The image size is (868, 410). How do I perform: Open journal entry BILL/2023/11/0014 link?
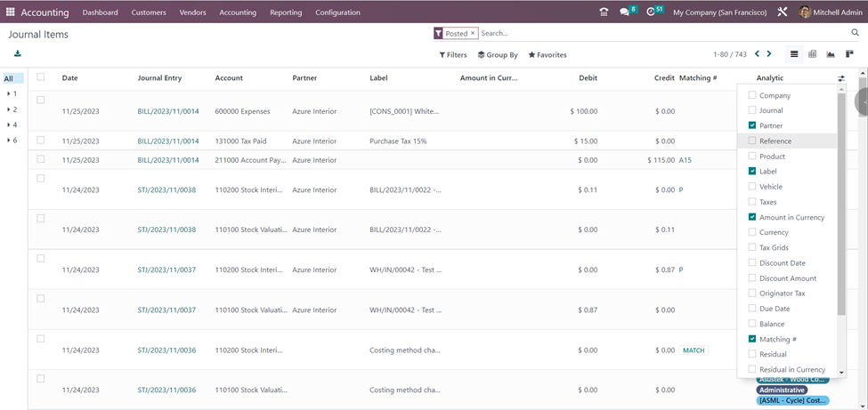point(168,112)
